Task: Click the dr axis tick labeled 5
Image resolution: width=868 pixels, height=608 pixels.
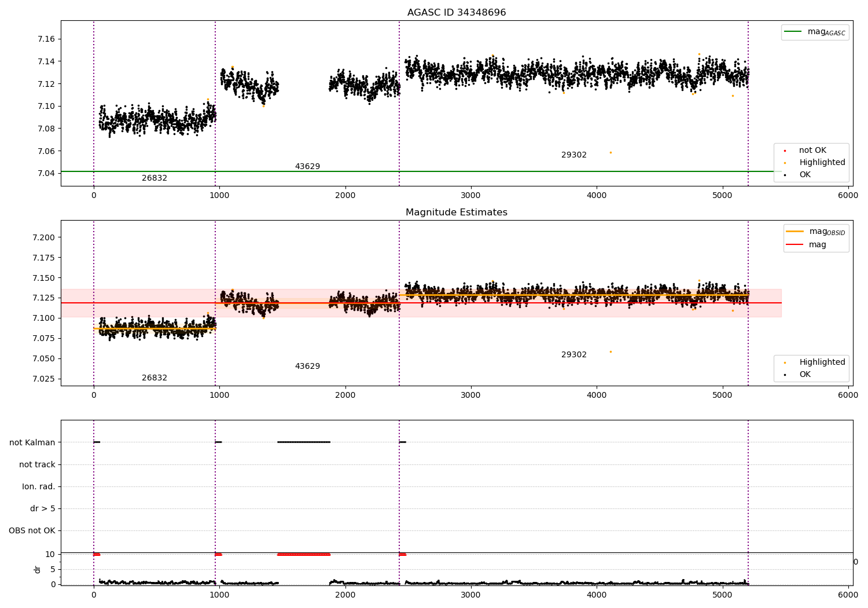Action: point(53,570)
